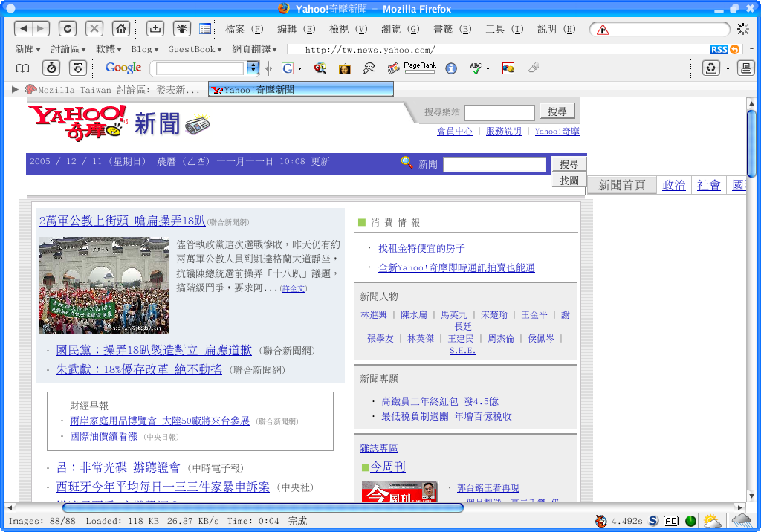
Task: Open the 會員中心 link
Action: (x=454, y=131)
